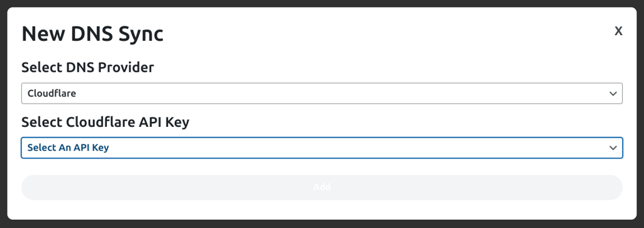Click the down arrow to list API keys

coord(613,148)
